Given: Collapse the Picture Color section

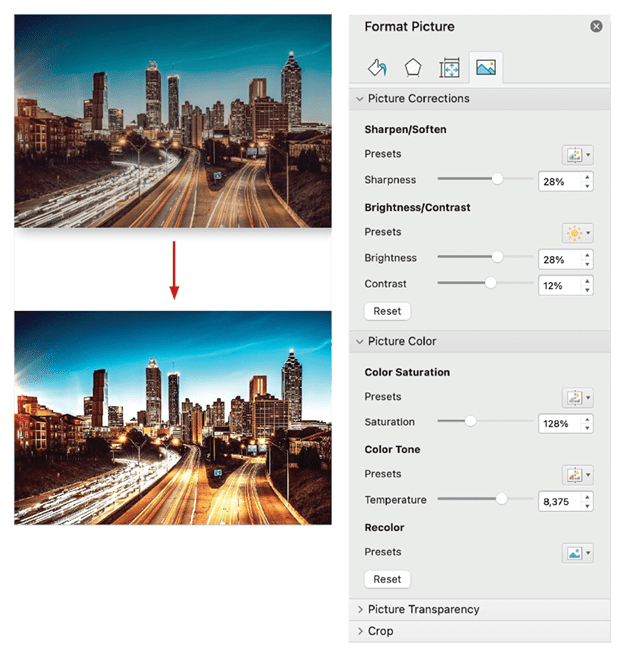Looking at the screenshot, I should [x=359, y=342].
